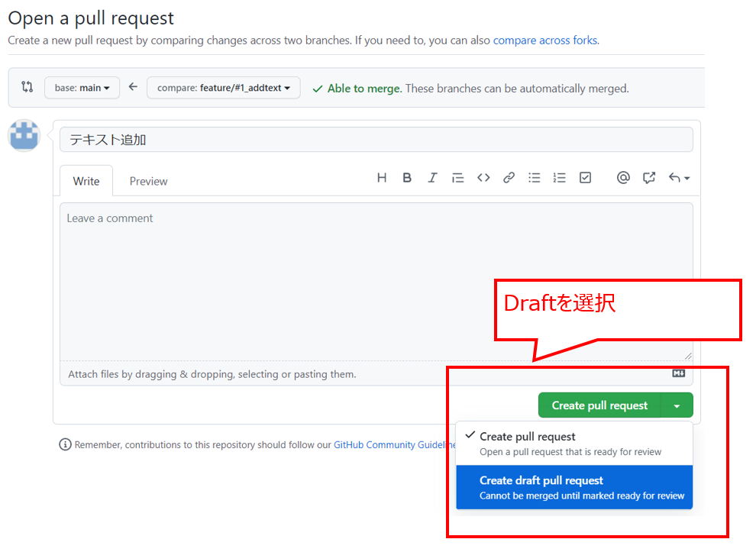Open the compare across forks link
The width and height of the screenshot is (756, 552).
pos(544,40)
